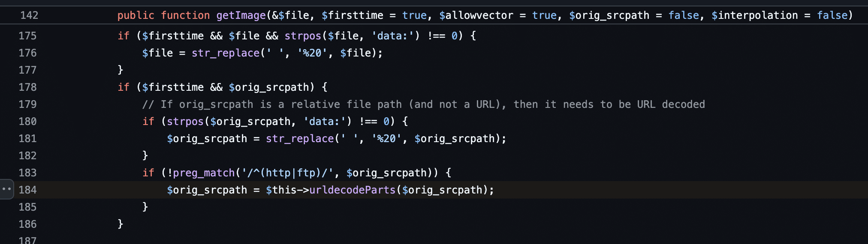Viewport: 868px width, 244px height.
Task: Click line number 181
Action: (x=28, y=139)
